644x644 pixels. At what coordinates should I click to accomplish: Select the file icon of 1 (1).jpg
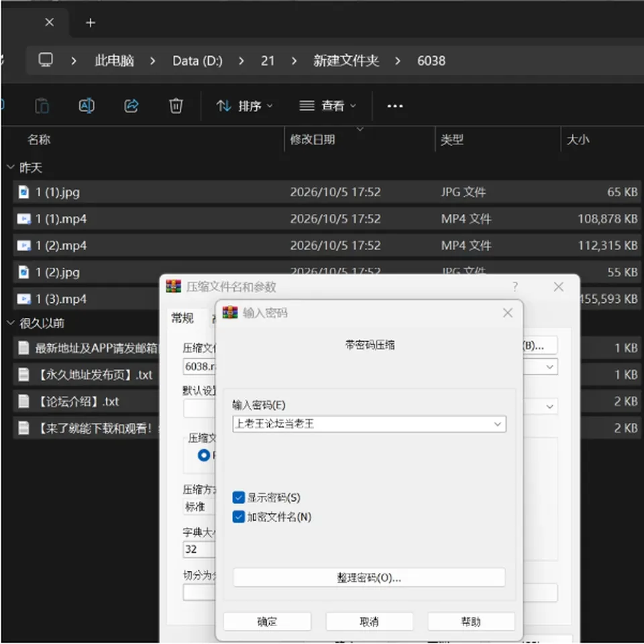click(24, 192)
